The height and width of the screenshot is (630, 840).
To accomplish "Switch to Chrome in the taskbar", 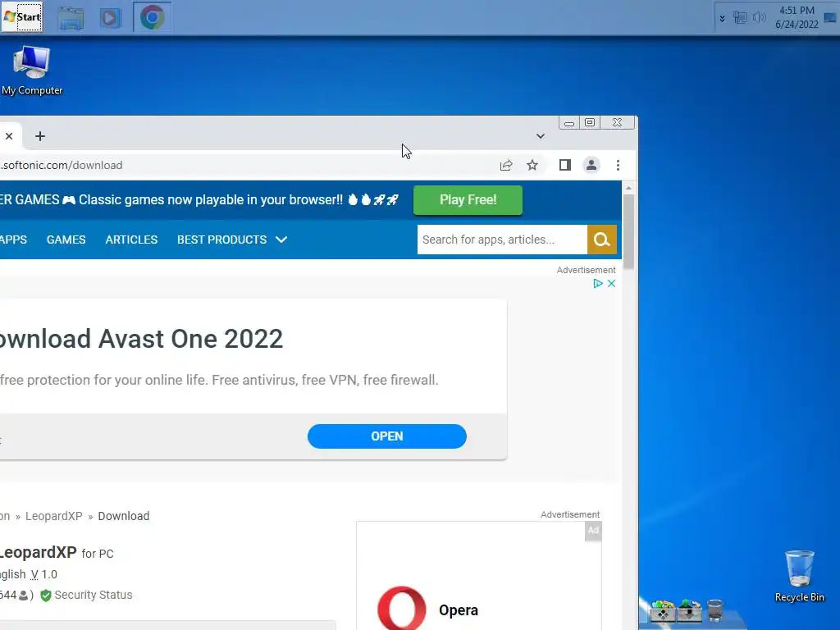I will [x=152, y=18].
